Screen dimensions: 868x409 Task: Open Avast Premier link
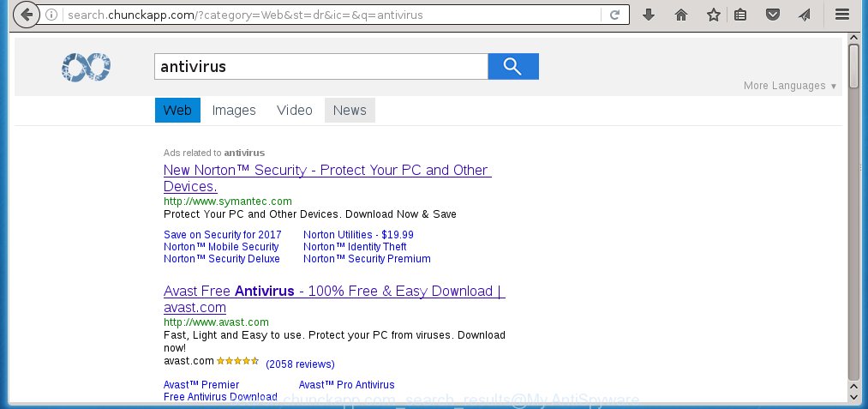pos(201,385)
